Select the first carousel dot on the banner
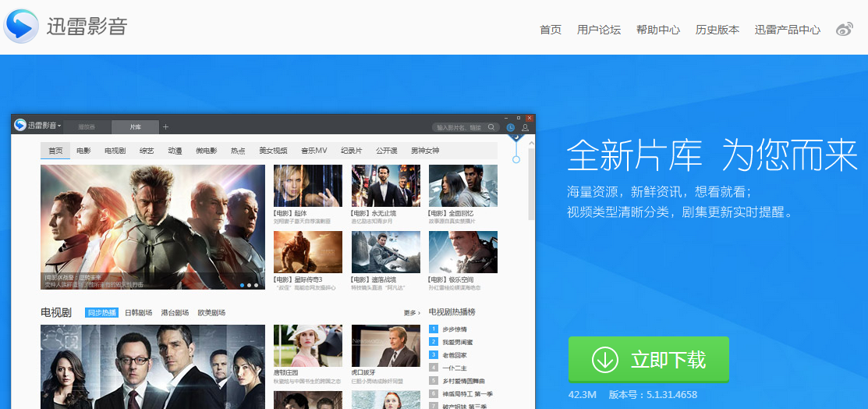Image resolution: width=868 pixels, height=409 pixels. pos(243,286)
